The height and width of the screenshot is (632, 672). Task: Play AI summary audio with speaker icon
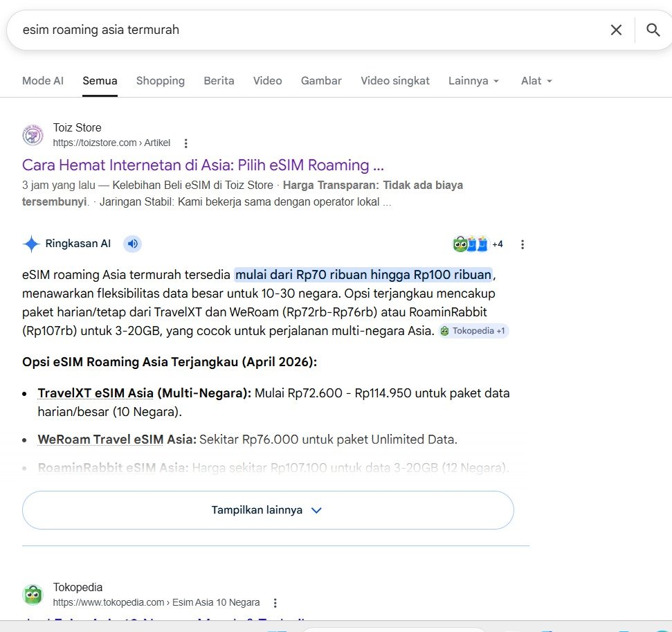132,244
